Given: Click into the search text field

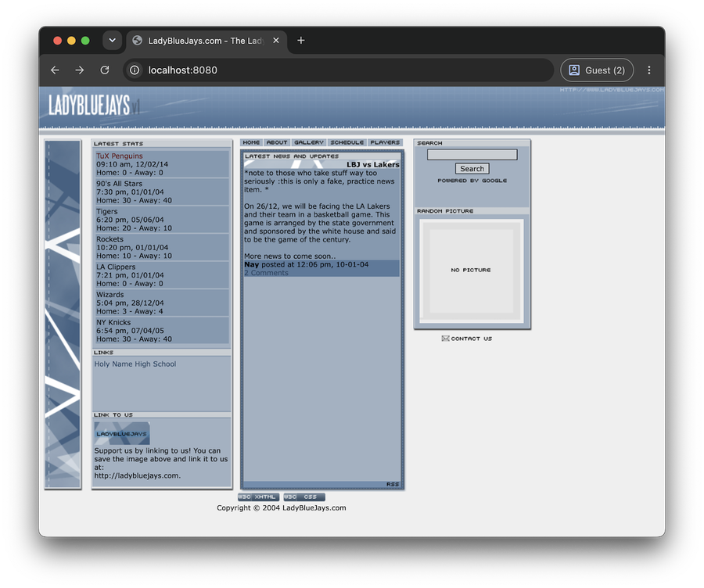Looking at the screenshot, I should 472,155.
